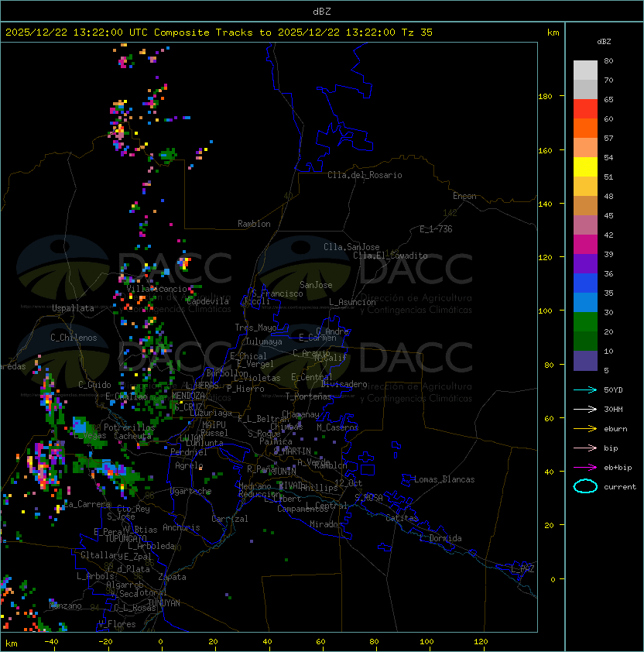Click the C_Chilenos label
644x652 pixels.
point(74,338)
